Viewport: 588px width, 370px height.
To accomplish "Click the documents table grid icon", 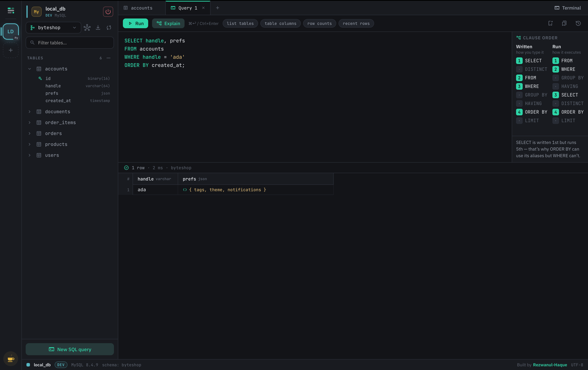I will pos(39,112).
